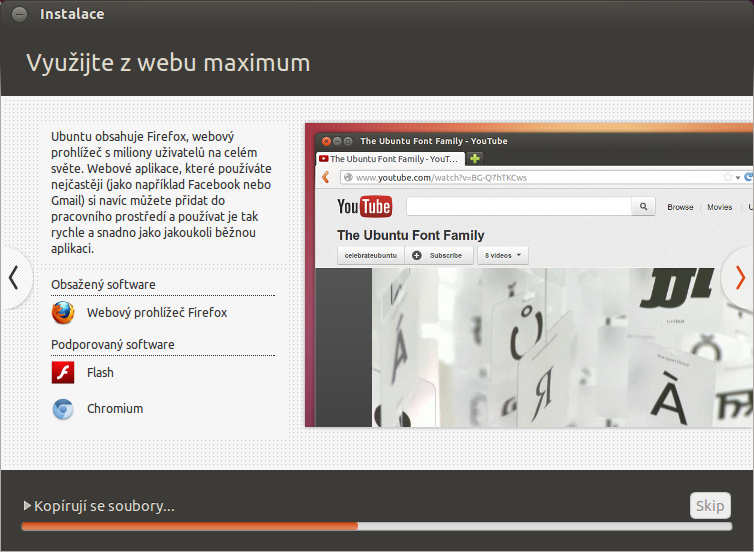Click the browser back arrow in screenshot
This screenshot has width=754, height=552.
(326, 177)
